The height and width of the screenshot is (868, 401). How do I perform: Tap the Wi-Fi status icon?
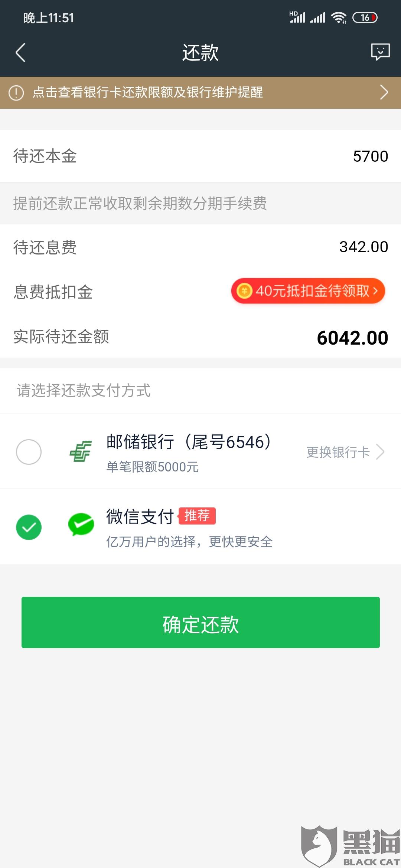[339, 17]
